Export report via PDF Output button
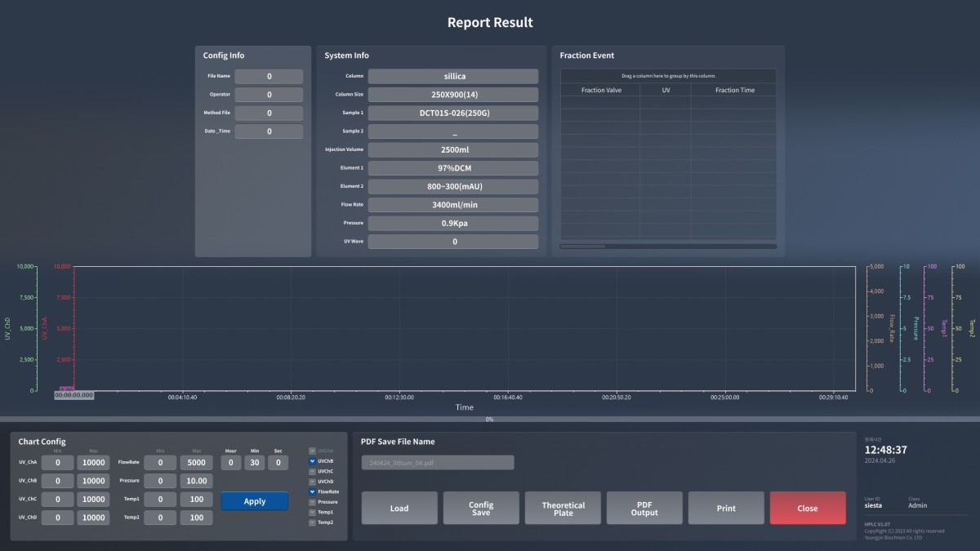The image size is (980, 551). click(x=644, y=508)
